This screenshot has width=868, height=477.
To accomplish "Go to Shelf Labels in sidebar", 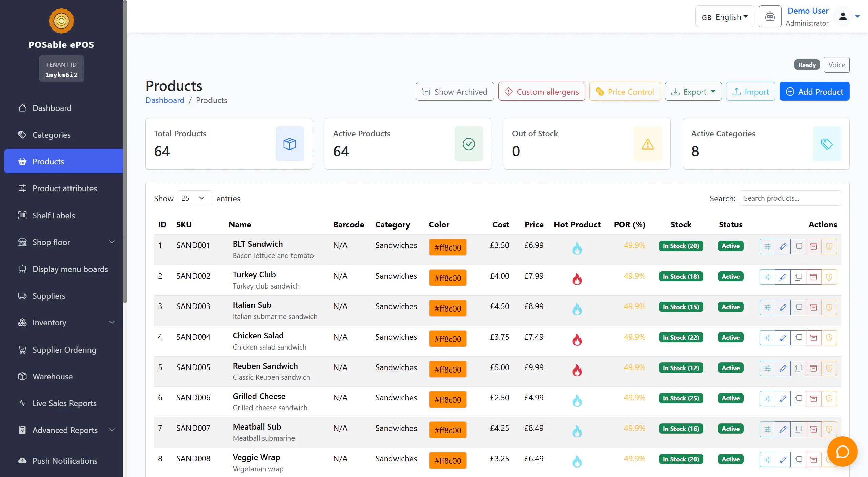I will 63,215.
